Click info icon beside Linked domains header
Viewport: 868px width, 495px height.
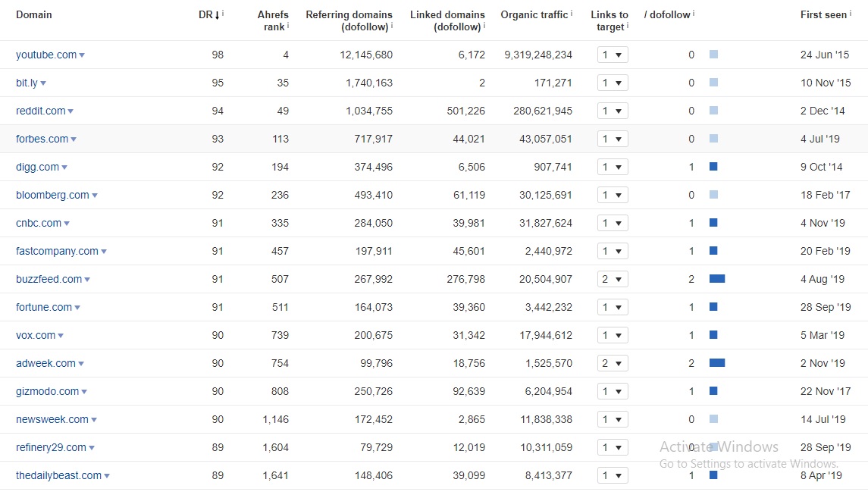click(x=484, y=25)
